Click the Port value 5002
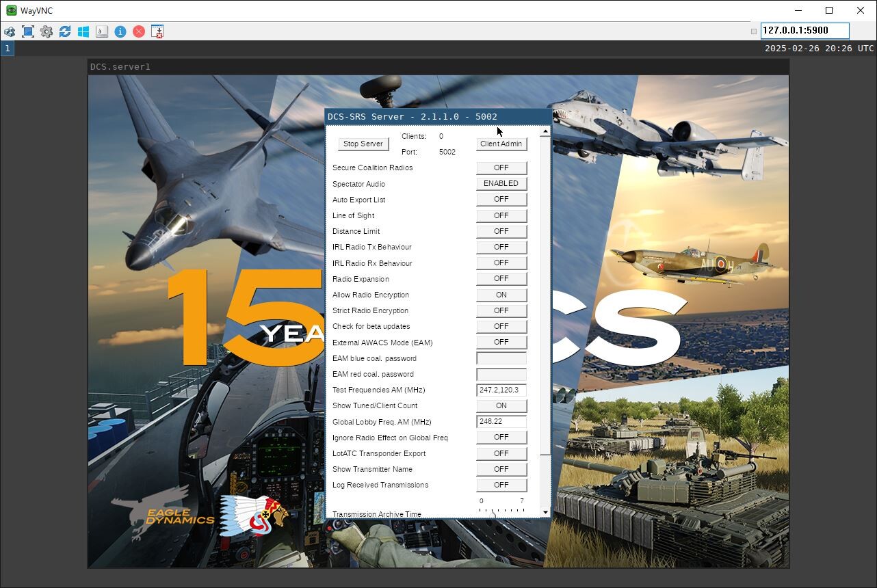This screenshot has width=877, height=588. (447, 152)
